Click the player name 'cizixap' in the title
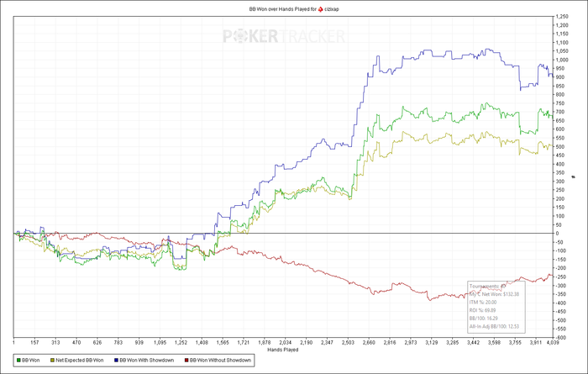Viewport: 588px width, 374px height. (332, 9)
